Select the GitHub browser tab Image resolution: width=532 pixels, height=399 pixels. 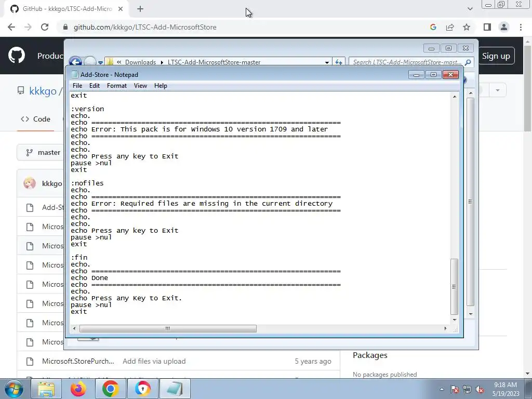tap(66, 9)
